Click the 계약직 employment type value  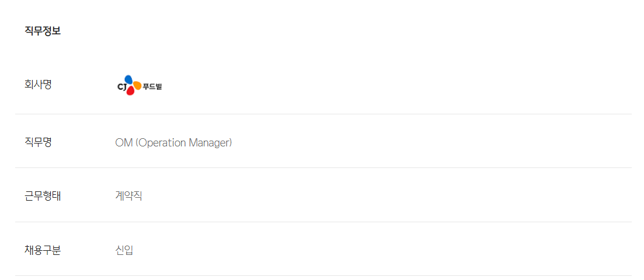128,196
